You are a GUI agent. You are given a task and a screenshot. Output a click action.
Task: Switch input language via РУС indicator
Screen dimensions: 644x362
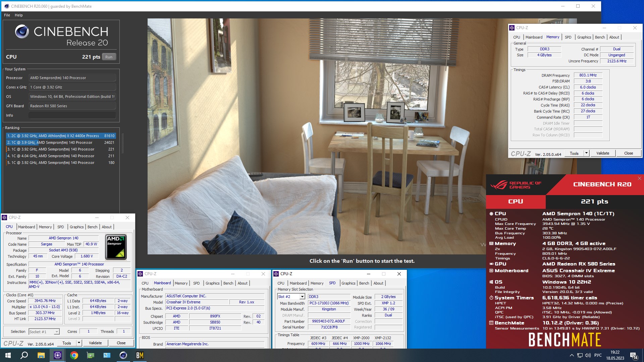598,355
